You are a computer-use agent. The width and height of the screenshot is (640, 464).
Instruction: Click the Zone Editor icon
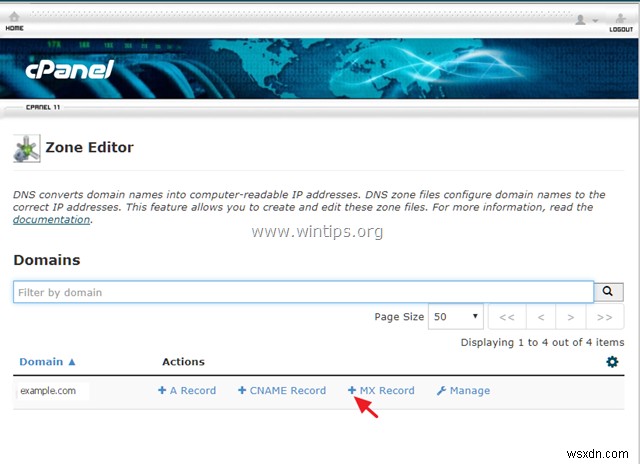(x=26, y=148)
